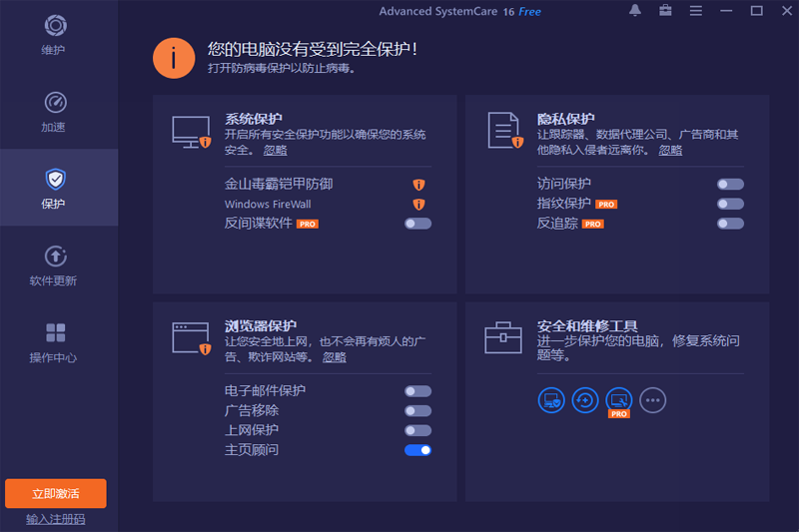The image size is (799, 532).
Task: Enable the 反间谍软件 toggle
Action: [417, 224]
